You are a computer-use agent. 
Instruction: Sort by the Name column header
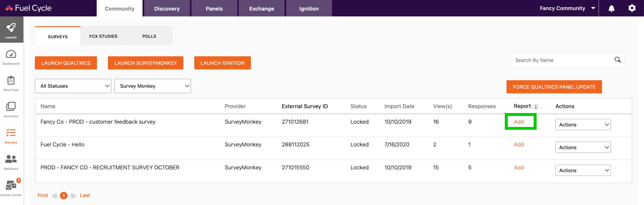coord(48,106)
